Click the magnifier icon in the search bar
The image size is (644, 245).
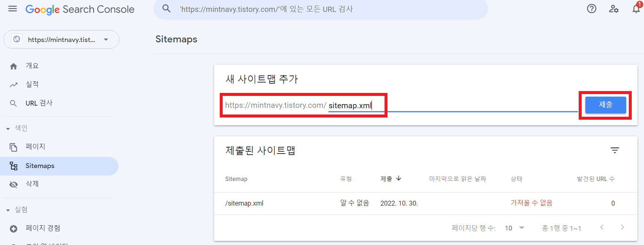(167, 9)
